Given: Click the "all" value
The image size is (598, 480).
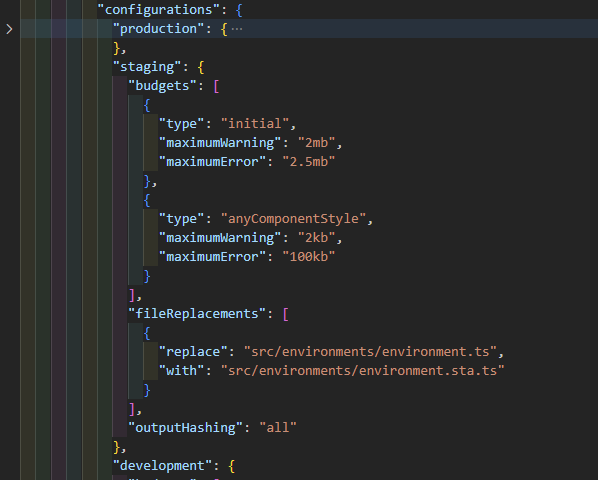Looking at the screenshot, I should [x=278, y=428].
